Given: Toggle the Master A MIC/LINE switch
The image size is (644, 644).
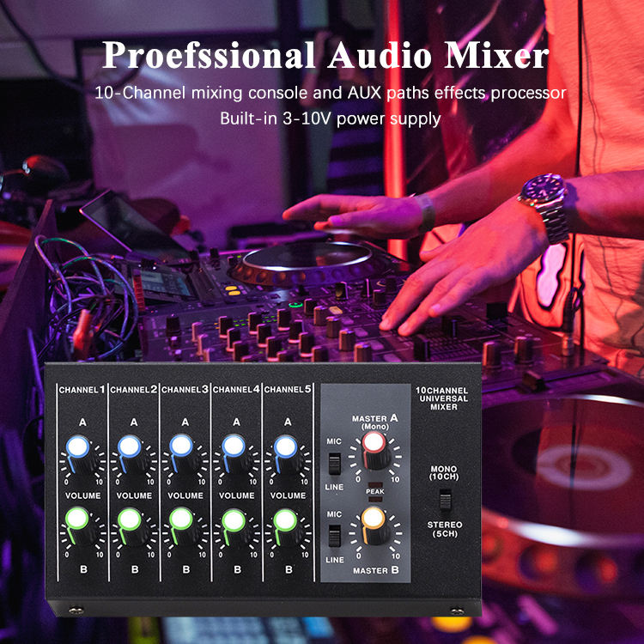Looking at the screenshot, I should (x=335, y=464).
